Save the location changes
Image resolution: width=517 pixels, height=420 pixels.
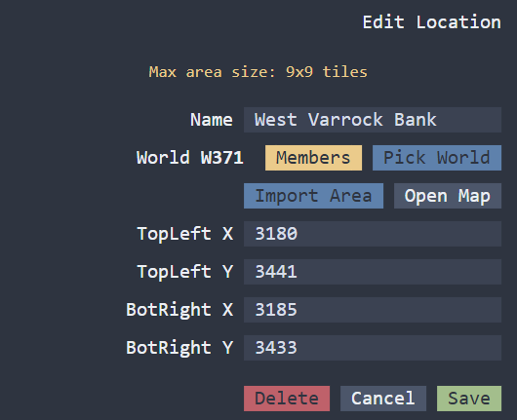pos(469,399)
